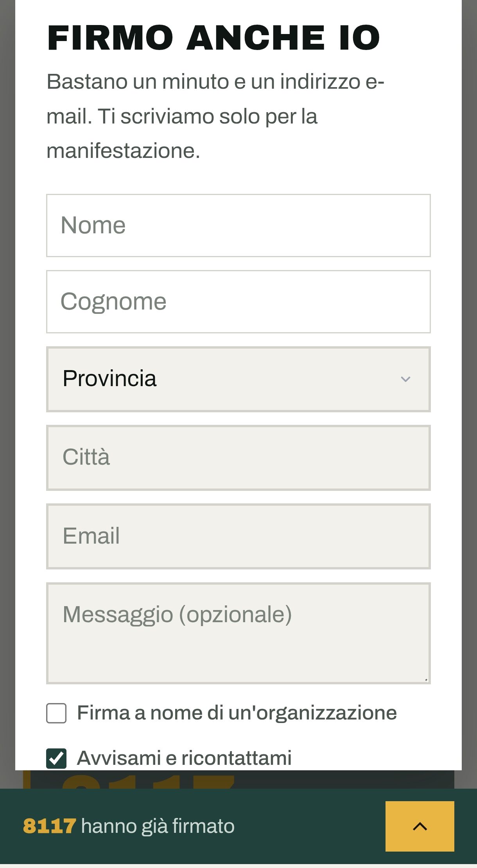Click the Cognome text field
This screenshot has width=477, height=868.
tap(238, 302)
